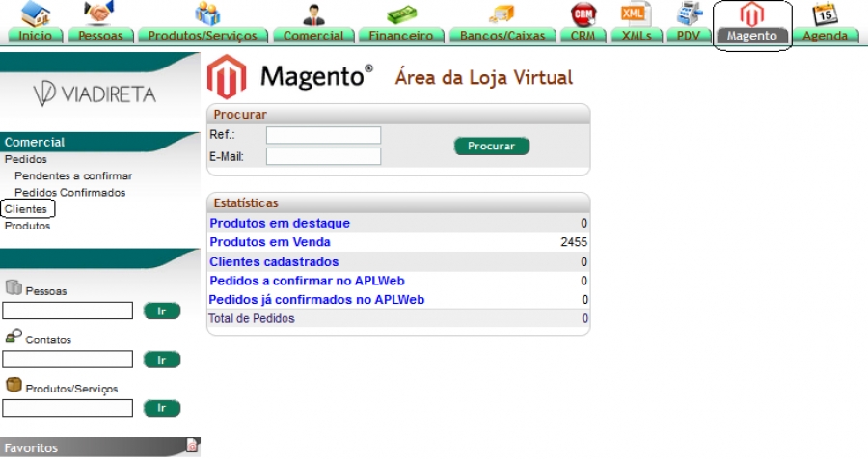The width and height of the screenshot is (868, 459).
Task: Open Produtos em destaque statistics link
Action: (280, 223)
